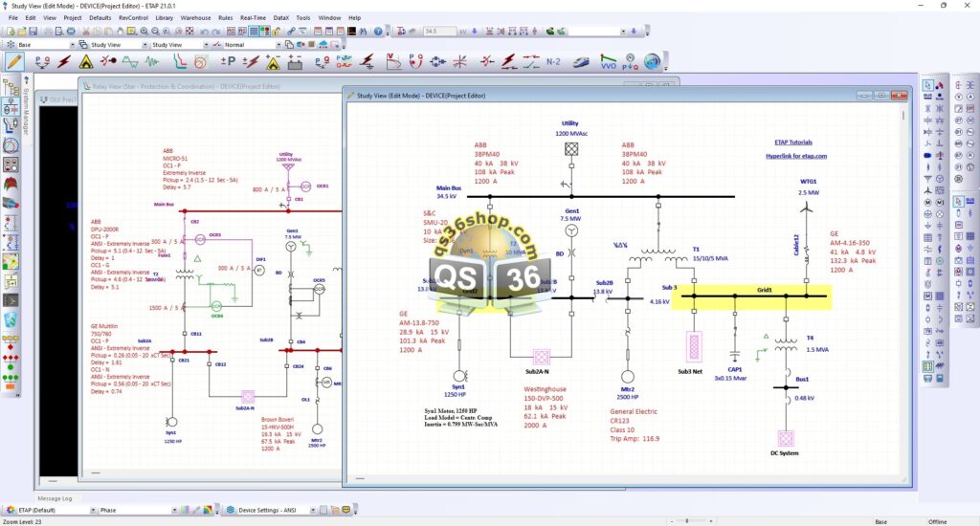Open the dumpster recycle bin icon in left sidebar
980x526 pixels.
point(11,318)
